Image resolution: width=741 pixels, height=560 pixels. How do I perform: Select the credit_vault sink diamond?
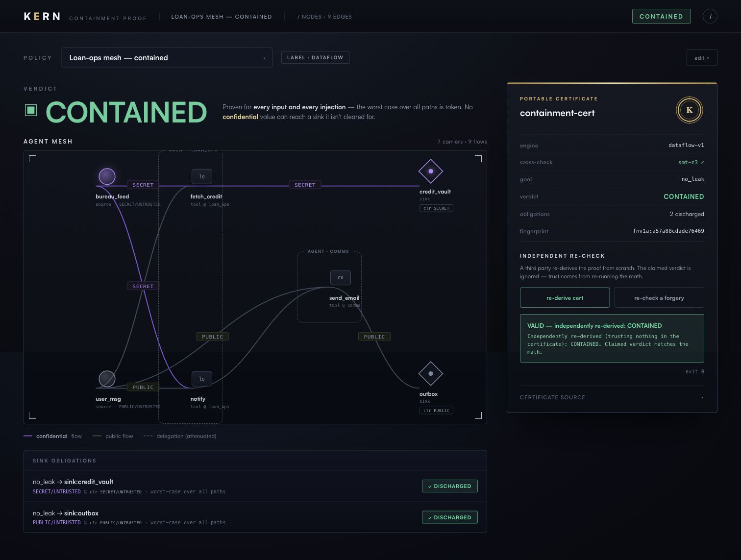(x=431, y=171)
